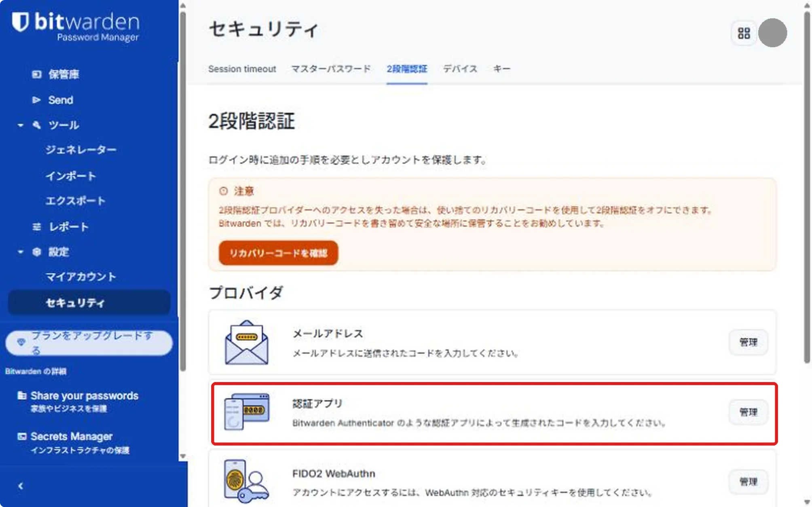The height and width of the screenshot is (507, 812).
Task: Collapse the sidebar with the chevron
Action: pyautogui.click(x=21, y=486)
